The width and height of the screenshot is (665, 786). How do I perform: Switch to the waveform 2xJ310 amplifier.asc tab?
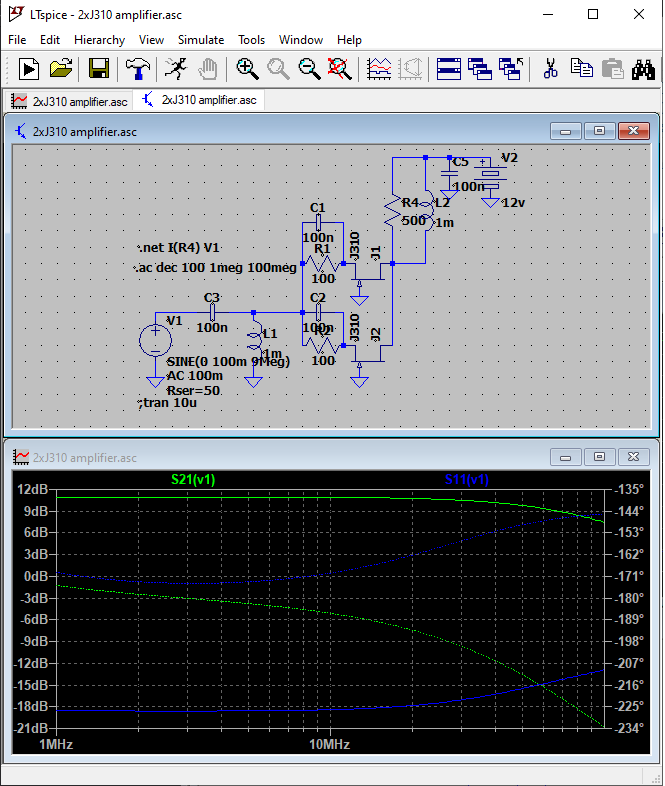point(69,101)
